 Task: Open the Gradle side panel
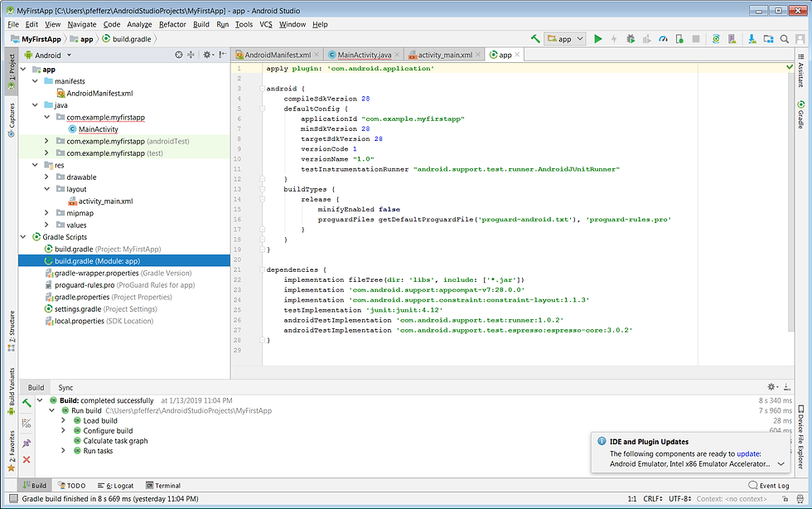pos(800,114)
